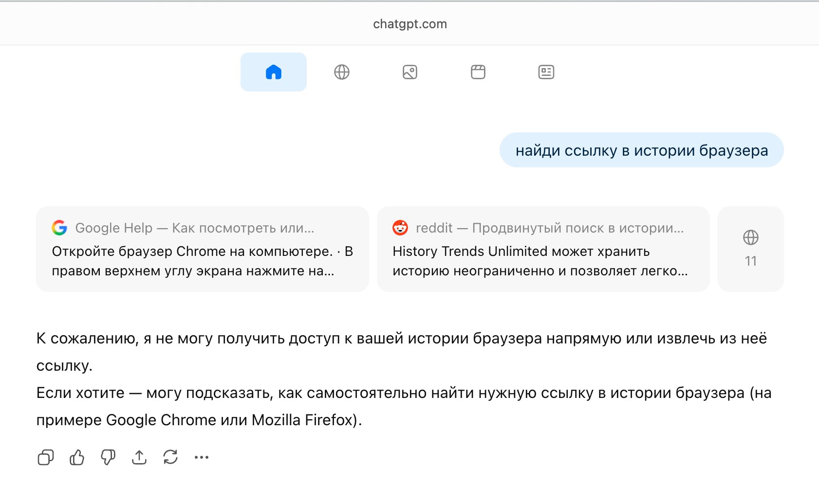The image size is (819, 504).
Task: Regenerate the response
Action: coord(170,457)
